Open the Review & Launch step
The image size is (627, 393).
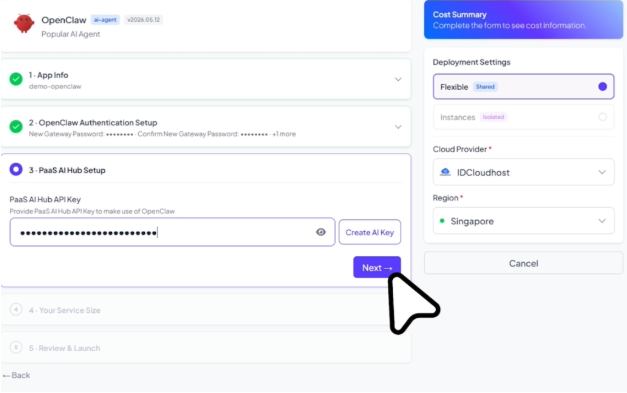pyautogui.click(x=206, y=348)
